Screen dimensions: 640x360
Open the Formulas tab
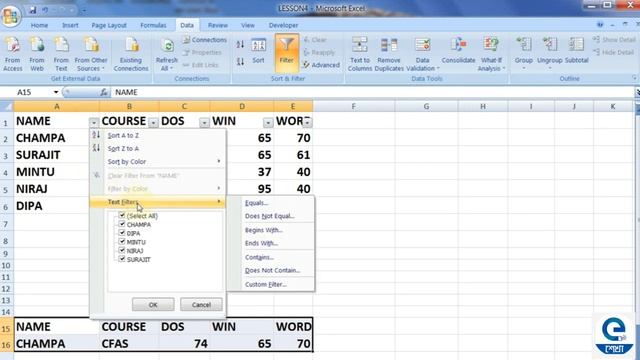point(153,25)
